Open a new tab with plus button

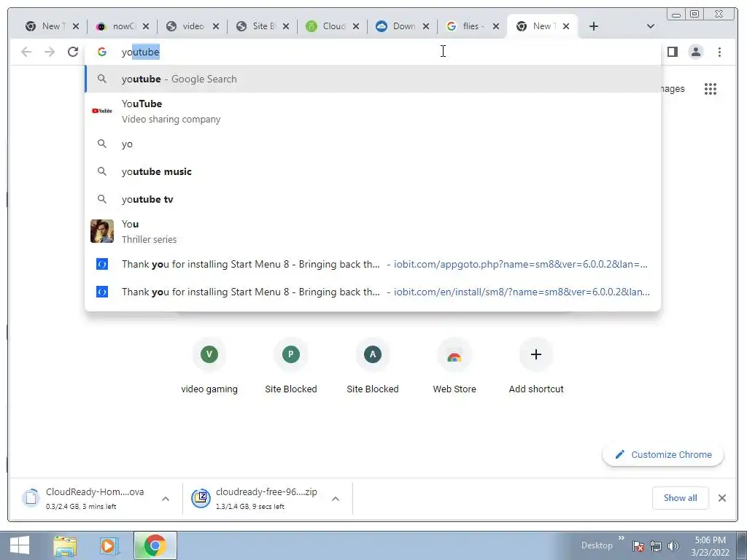click(x=593, y=26)
